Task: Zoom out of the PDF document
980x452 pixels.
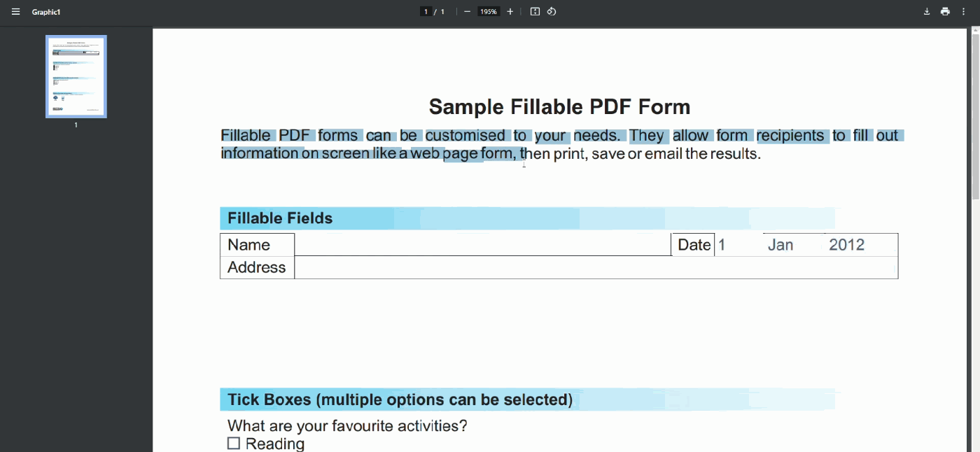Action: coord(467,11)
